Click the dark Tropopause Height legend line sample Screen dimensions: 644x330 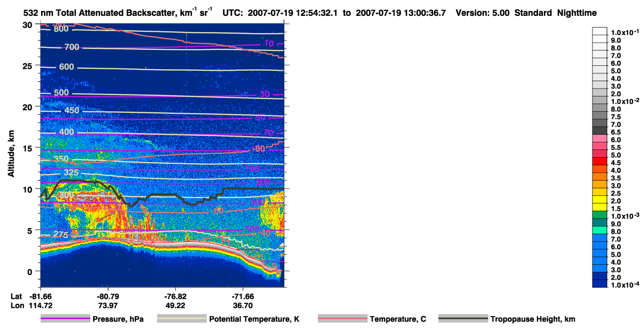click(x=463, y=319)
